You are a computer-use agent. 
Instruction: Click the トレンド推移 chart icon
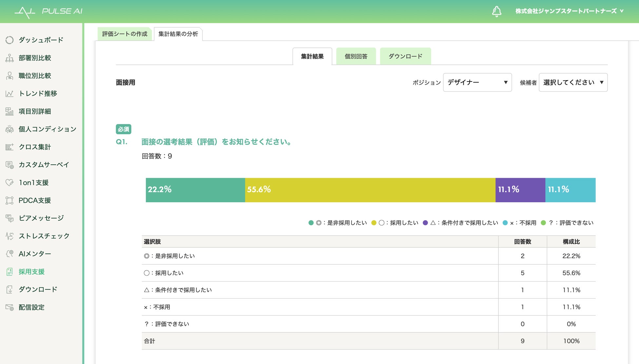click(10, 94)
